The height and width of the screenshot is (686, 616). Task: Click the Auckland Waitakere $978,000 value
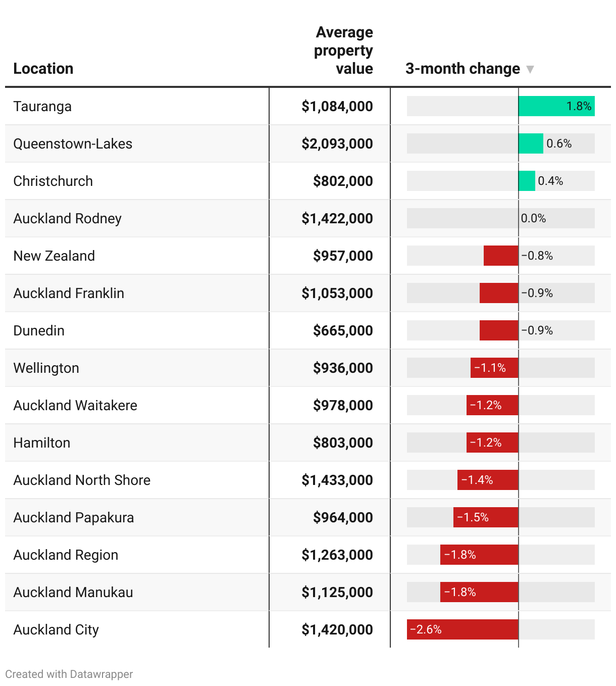[342, 406]
